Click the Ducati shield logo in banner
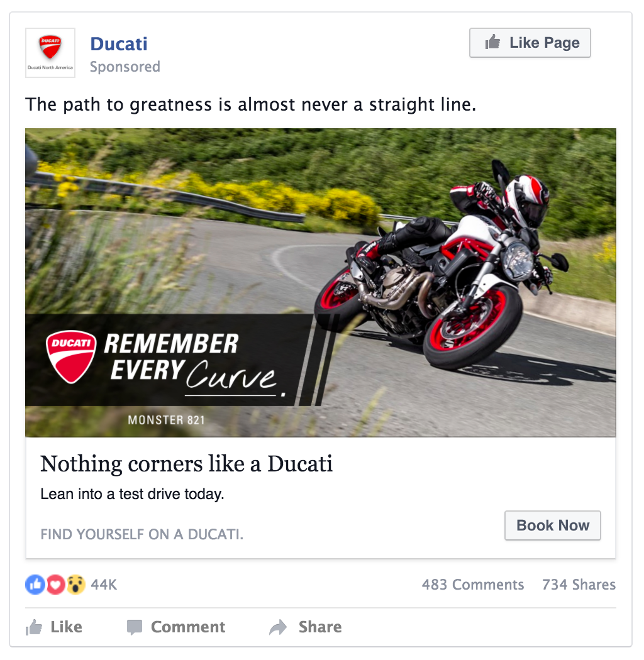644x660 pixels. [71, 356]
